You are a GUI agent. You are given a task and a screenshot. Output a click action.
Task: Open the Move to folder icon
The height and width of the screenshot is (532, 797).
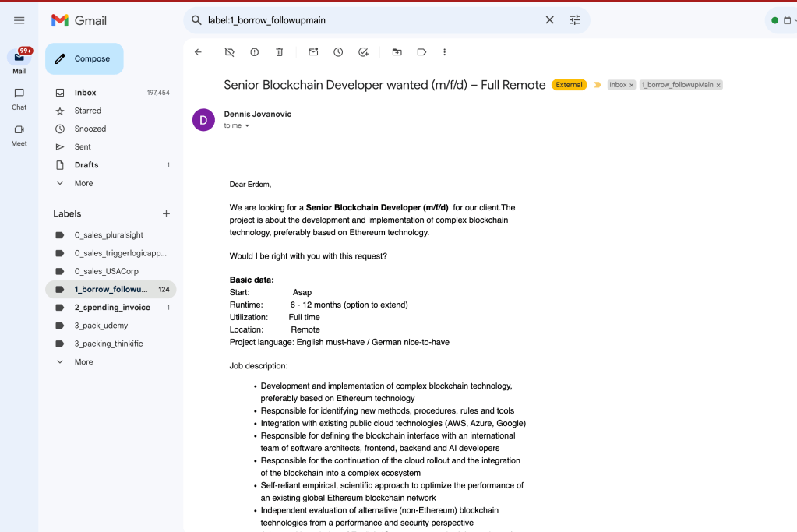tap(397, 52)
